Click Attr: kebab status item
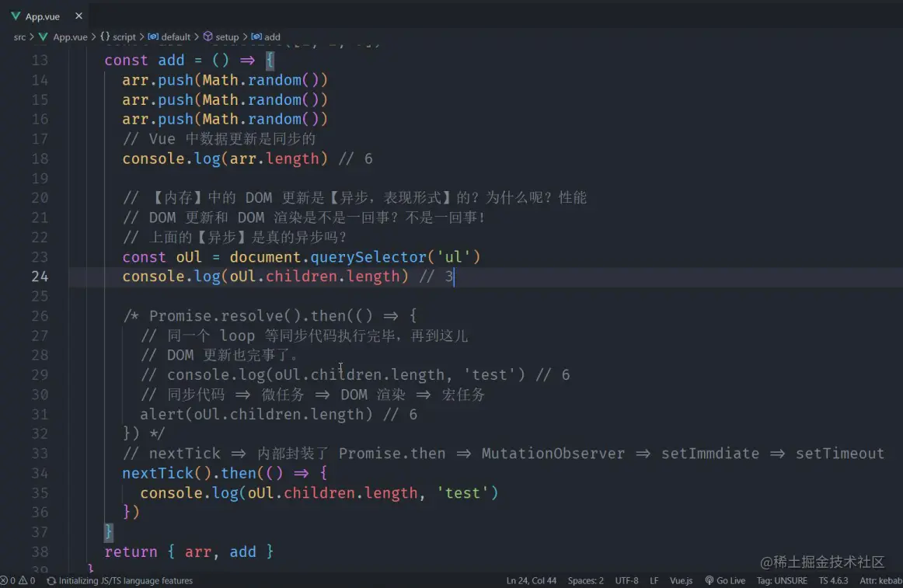903x588 pixels. pos(880,580)
